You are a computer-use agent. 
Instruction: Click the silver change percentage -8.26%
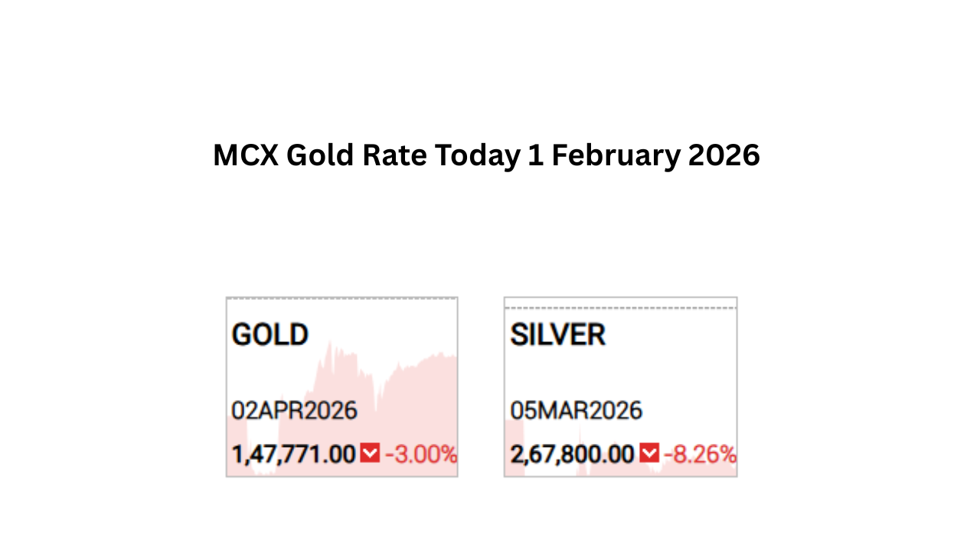pos(700,455)
